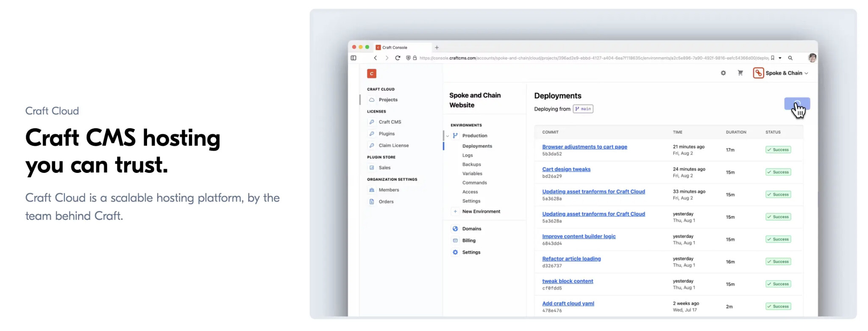
Task: Reload the browser page
Action: click(x=398, y=58)
